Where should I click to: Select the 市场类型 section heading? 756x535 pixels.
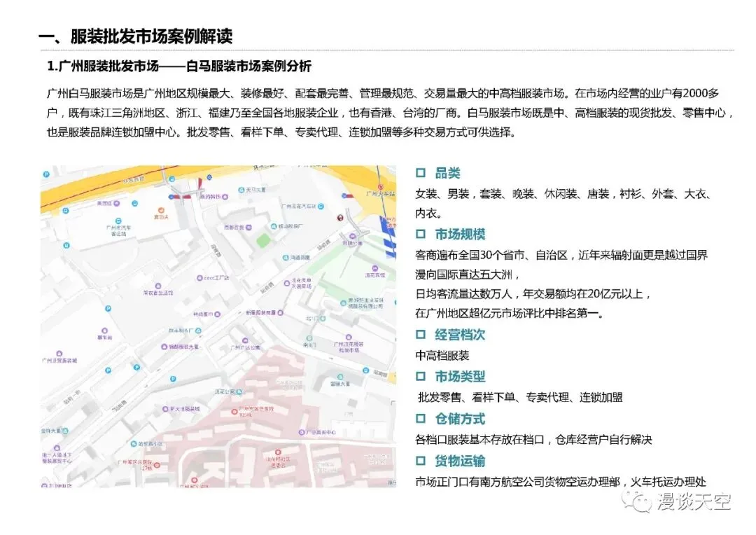pos(460,376)
